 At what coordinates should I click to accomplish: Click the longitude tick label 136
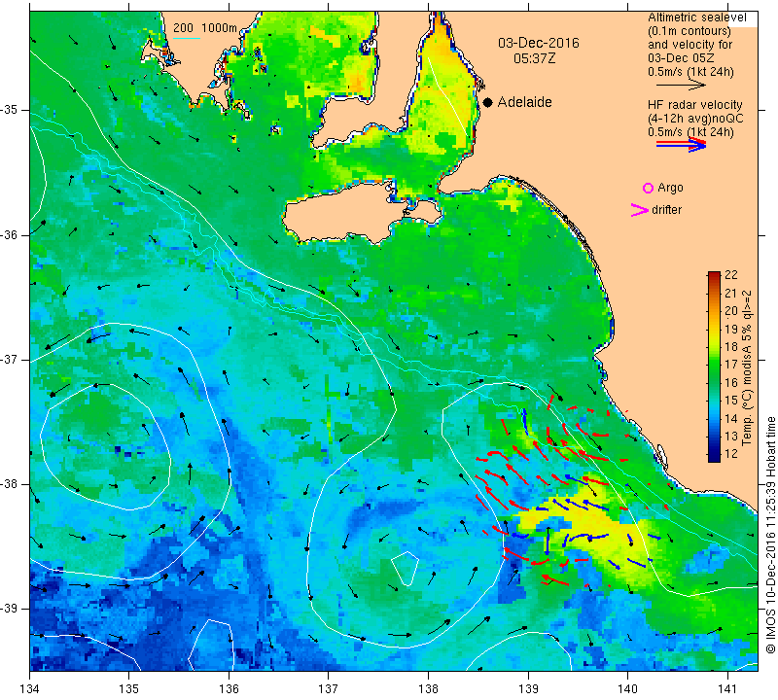click(x=229, y=689)
